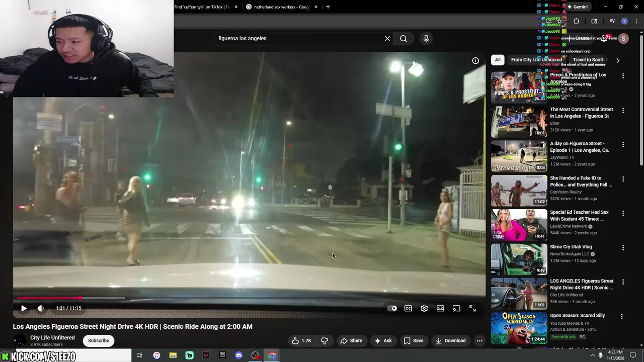Save video to a playlist
Screen dimensions: 644x362
[414, 340]
